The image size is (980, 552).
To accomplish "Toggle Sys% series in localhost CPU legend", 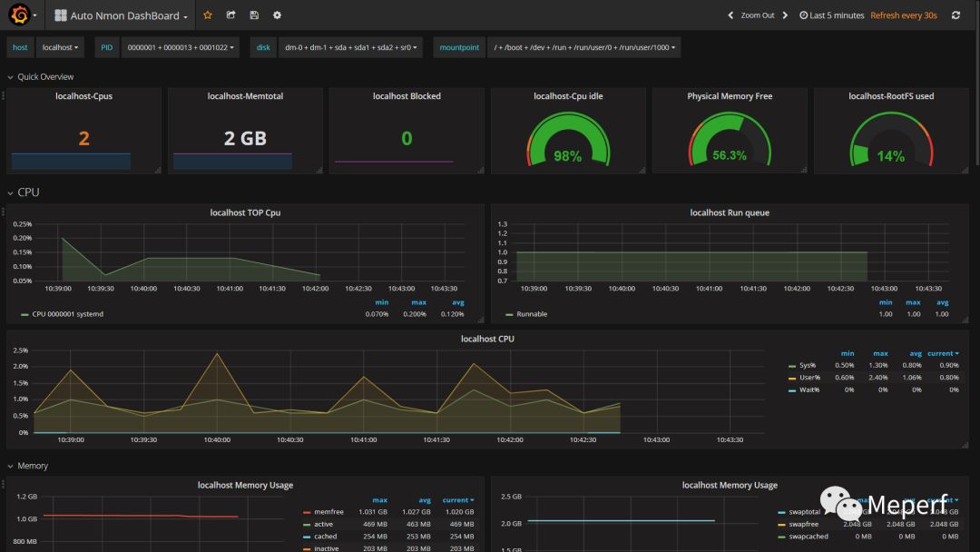I will 808,365.
